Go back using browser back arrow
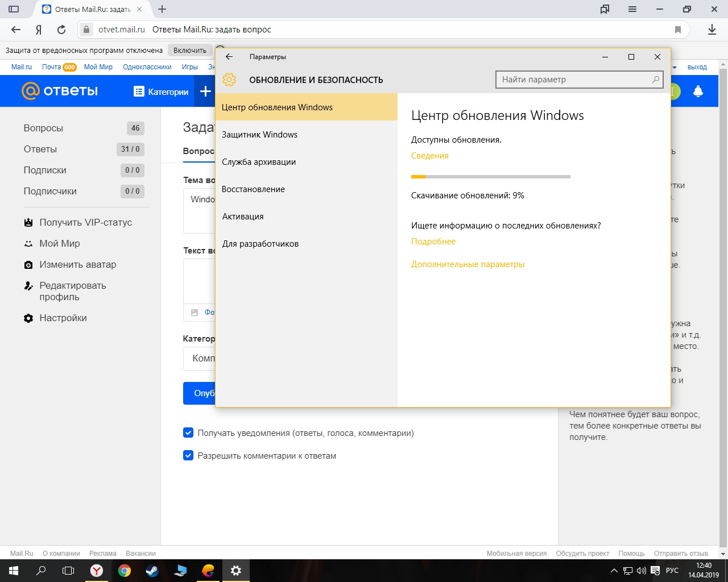 pos(16,30)
